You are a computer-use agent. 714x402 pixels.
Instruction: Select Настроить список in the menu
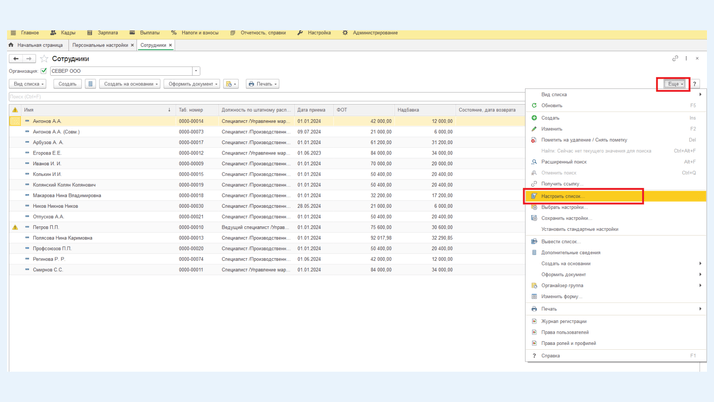coord(561,196)
